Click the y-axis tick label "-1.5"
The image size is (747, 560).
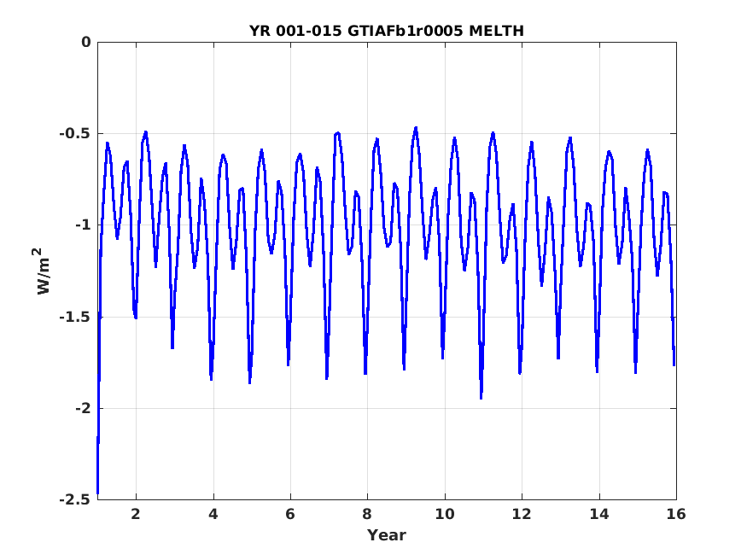click(75, 317)
